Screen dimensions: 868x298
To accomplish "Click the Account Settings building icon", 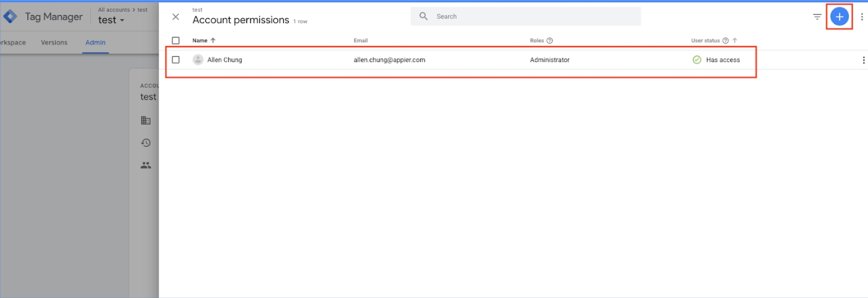I will [146, 121].
